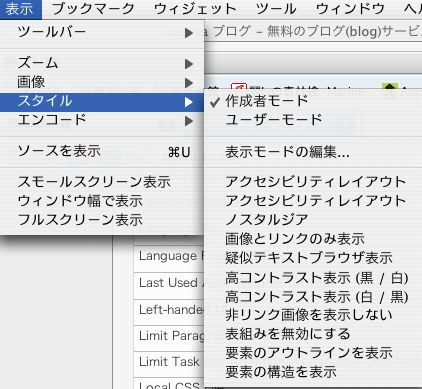Toggle 画像とリンクのみ表示 style
This screenshot has width=422, height=389.
tap(313, 239)
